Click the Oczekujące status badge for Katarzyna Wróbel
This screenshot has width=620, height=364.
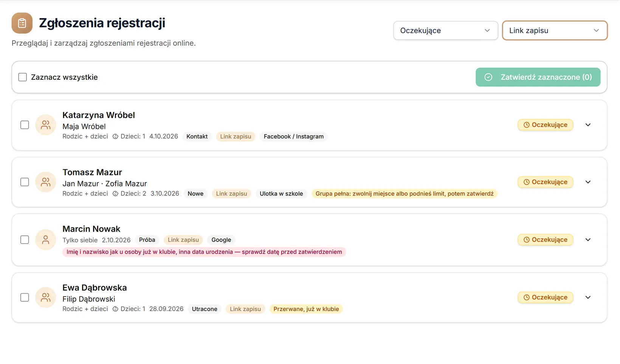click(x=545, y=125)
